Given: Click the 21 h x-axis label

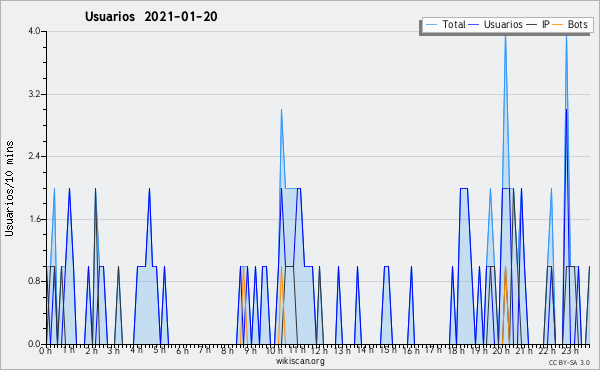Looking at the screenshot, I should tap(524, 351).
